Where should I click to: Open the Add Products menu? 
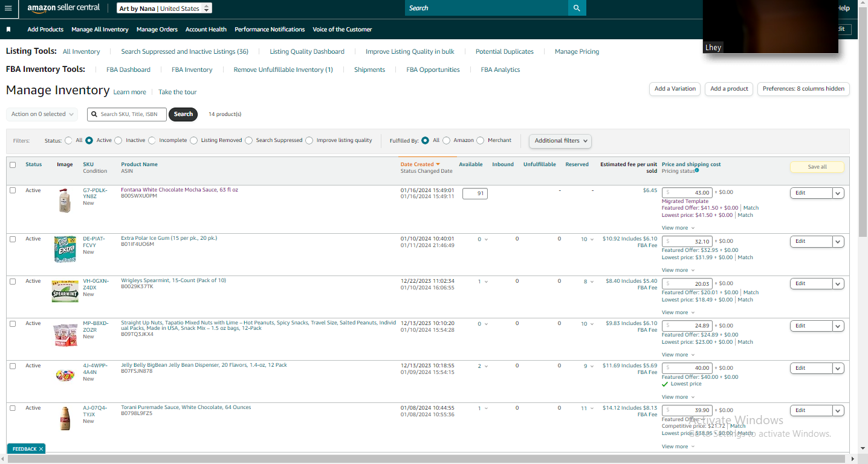[x=45, y=29]
